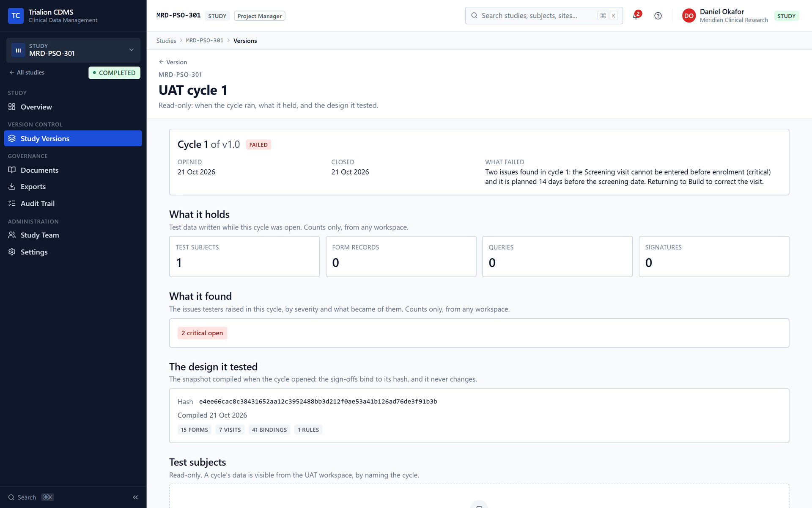
Task: Open notifications bell with 2 alerts
Action: coord(636,16)
